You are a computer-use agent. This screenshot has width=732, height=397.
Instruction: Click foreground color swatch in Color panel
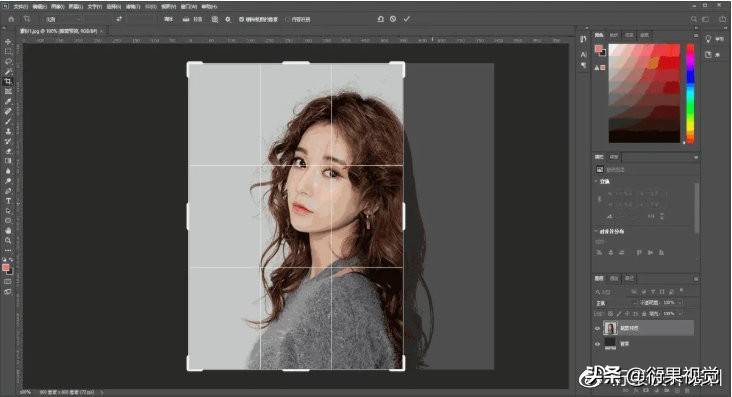pyautogui.click(x=598, y=49)
